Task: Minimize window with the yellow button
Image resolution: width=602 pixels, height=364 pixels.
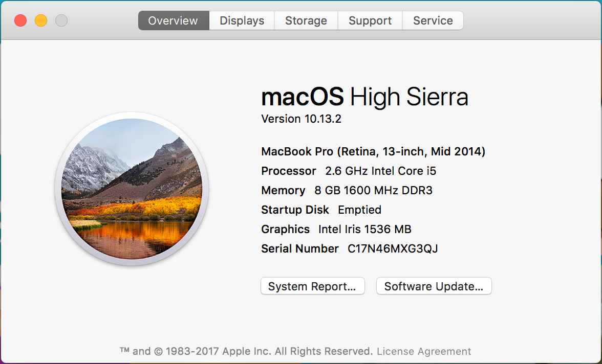Action: coord(41,20)
